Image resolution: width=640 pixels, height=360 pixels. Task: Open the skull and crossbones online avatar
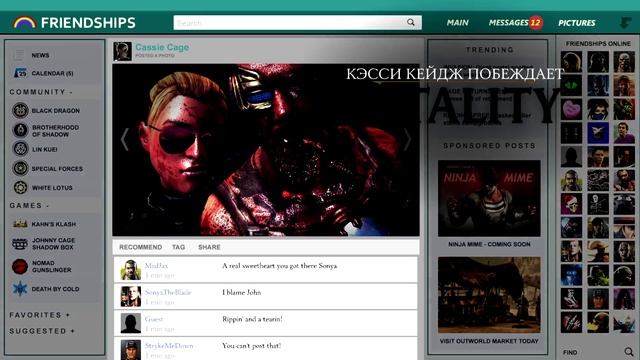598,204
